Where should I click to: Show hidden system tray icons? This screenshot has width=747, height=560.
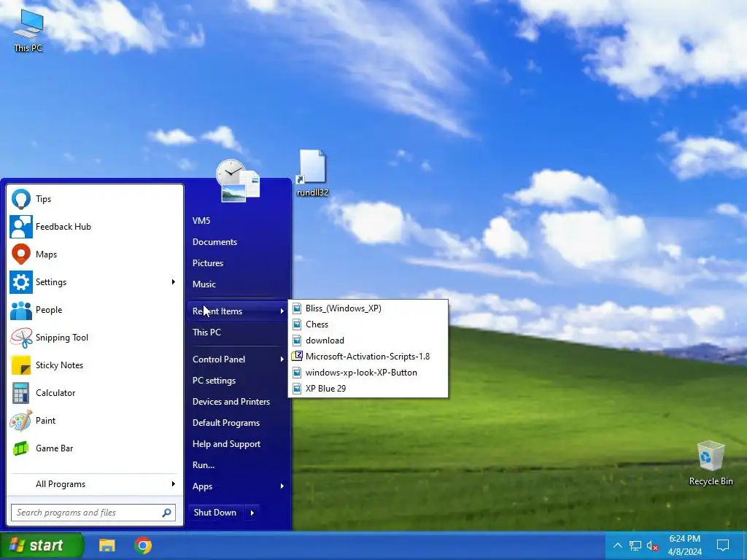pyautogui.click(x=617, y=545)
